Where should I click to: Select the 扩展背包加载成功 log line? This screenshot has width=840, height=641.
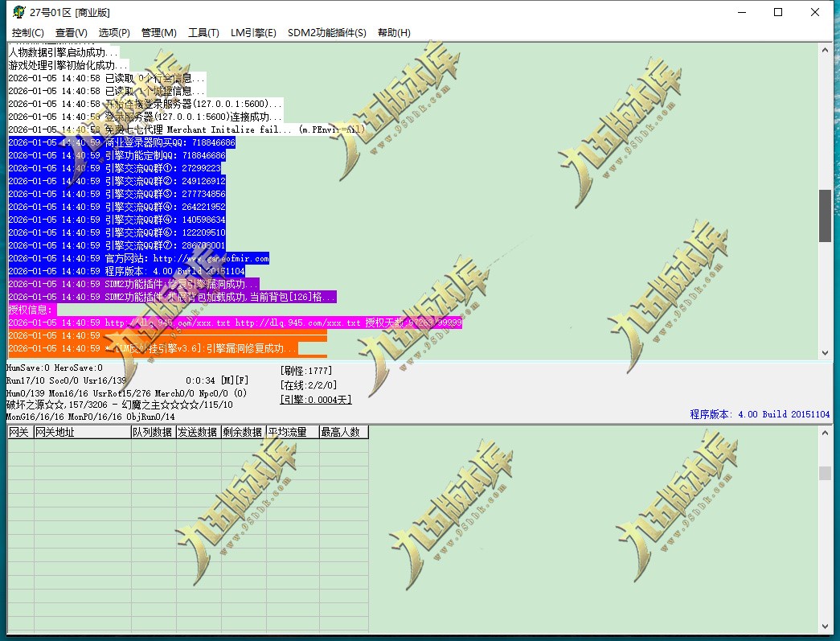tap(173, 297)
